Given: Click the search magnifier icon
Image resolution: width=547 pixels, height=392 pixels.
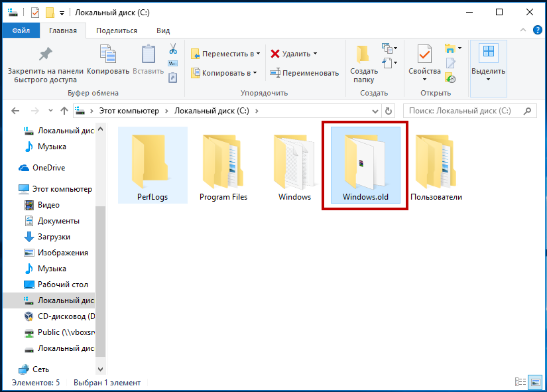Looking at the screenshot, I should [528, 111].
